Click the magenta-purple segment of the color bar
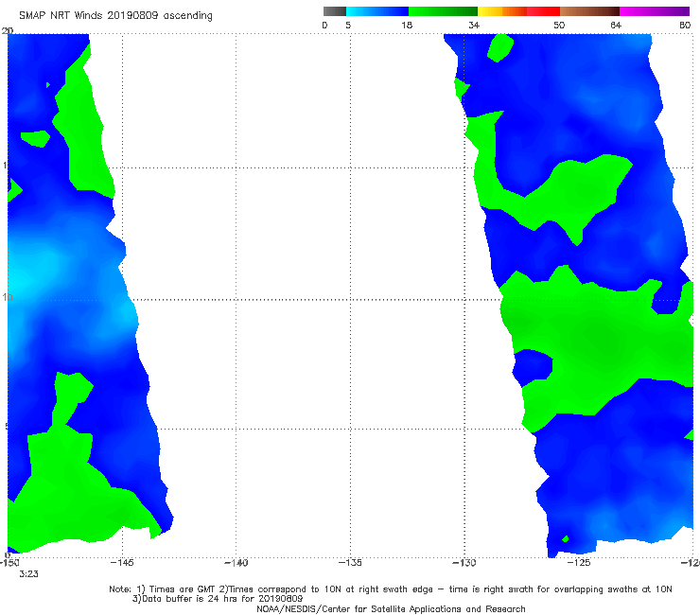The width and height of the screenshot is (700, 615). tap(655, 11)
